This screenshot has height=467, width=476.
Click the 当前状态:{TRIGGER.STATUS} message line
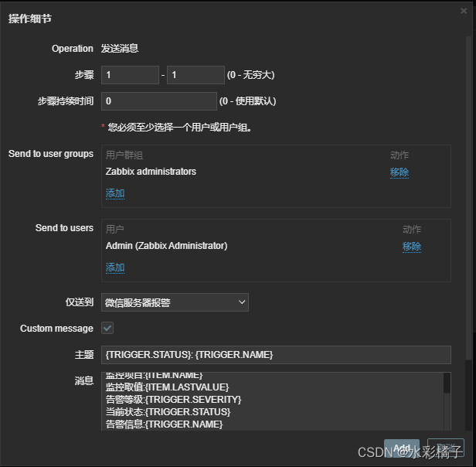(x=168, y=411)
